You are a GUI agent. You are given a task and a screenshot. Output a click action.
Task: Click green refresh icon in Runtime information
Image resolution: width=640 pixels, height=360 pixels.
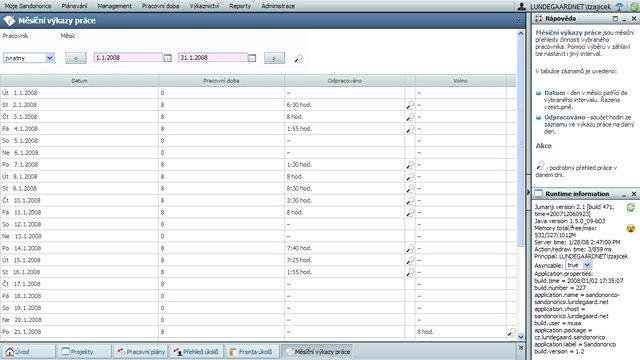[x=631, y=208]
